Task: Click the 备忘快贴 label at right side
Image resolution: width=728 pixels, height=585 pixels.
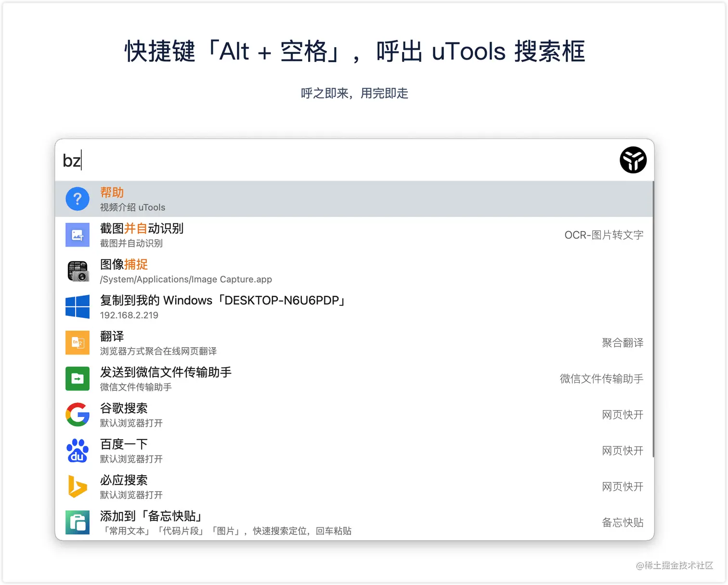Action: pyautogui.click(x=623, y=522)
